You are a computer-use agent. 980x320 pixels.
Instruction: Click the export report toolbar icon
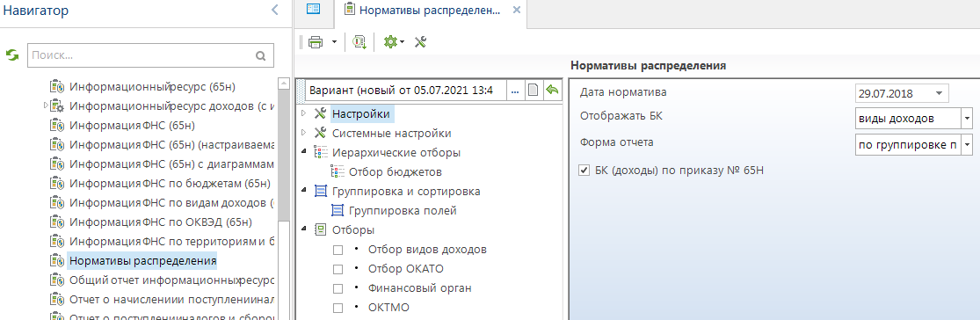tap(359, 42)
